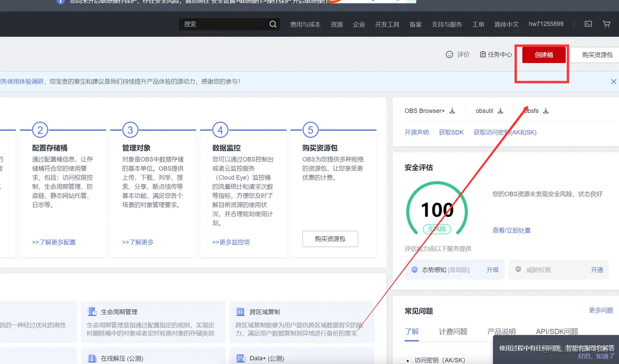Viewport: 619px width, 364px height.
Task: Click the step 2 circle for 配置存储桶
Action: (40, 130)
